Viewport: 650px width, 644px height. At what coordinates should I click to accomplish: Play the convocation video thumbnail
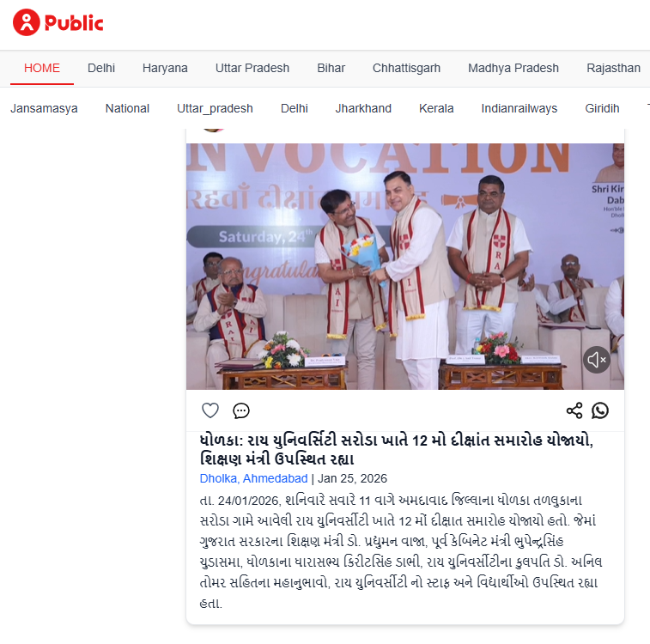(x=405, y=266)
